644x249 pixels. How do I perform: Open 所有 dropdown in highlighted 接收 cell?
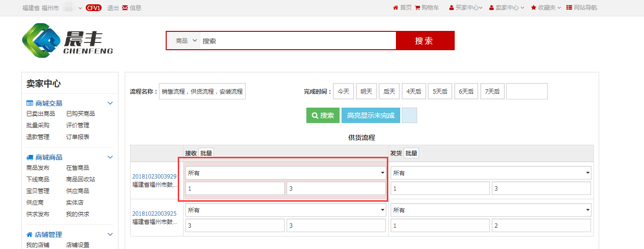(x=286, y=173)
